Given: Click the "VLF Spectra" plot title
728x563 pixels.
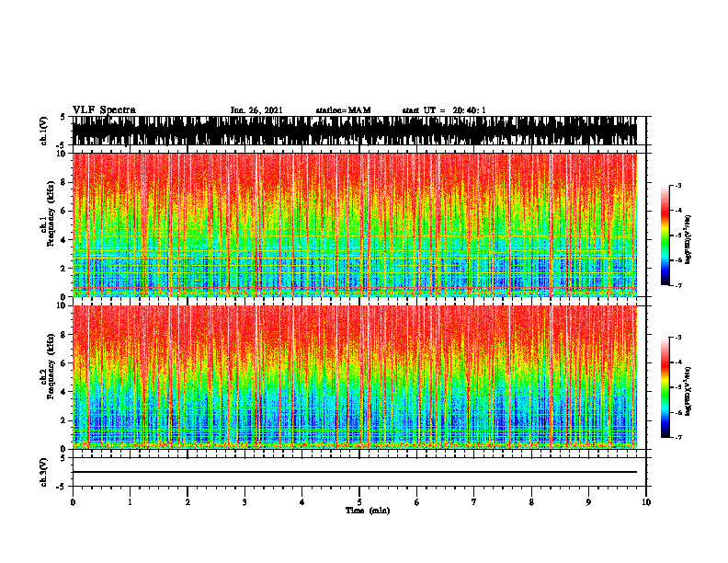Looking at the screenshot, I should tap(104, 110).
